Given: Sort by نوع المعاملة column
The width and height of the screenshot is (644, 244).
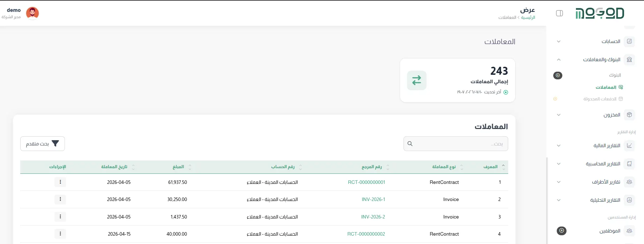Looking at the screenshot, I should [462, 167].
